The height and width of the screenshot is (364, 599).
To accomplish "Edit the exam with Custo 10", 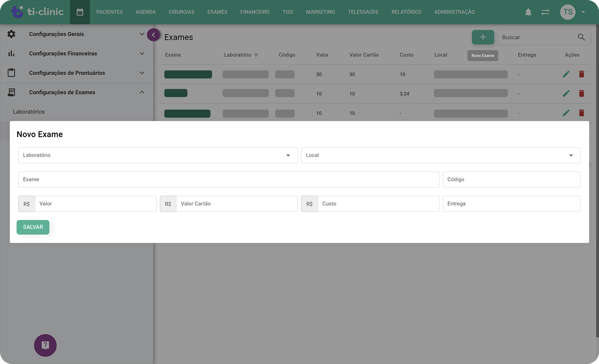I will [x=566, y=74].
